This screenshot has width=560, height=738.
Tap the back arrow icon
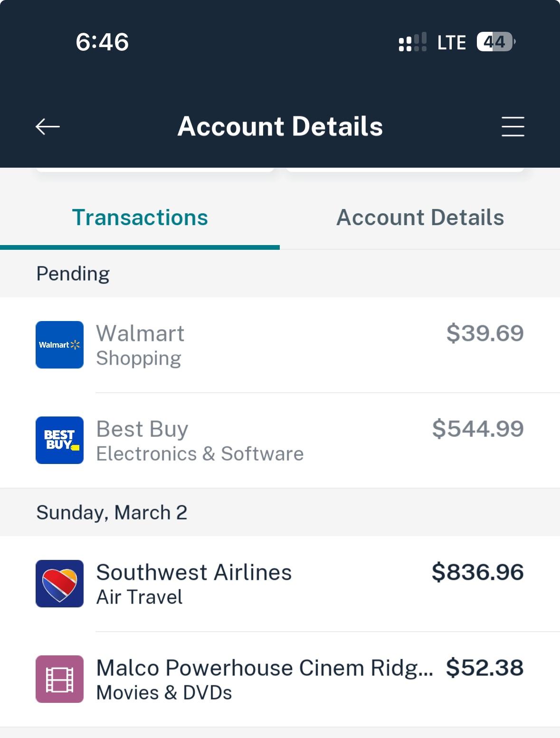point(47,126)
